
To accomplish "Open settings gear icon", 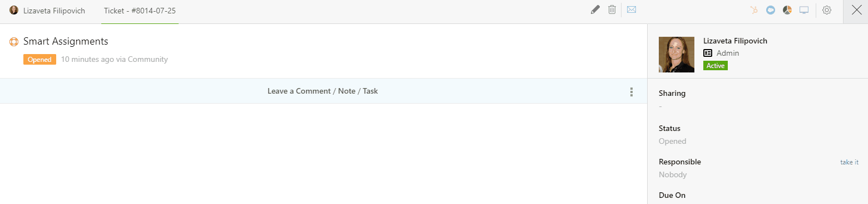I will 827,10.
